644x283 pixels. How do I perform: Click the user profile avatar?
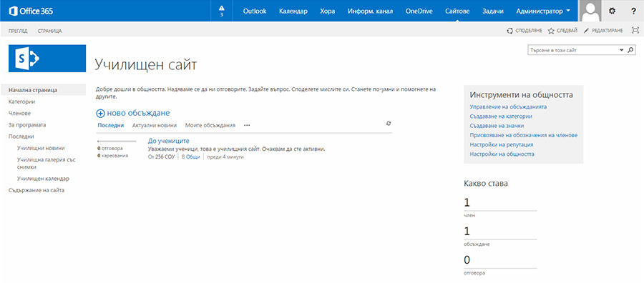pos(590,11)
